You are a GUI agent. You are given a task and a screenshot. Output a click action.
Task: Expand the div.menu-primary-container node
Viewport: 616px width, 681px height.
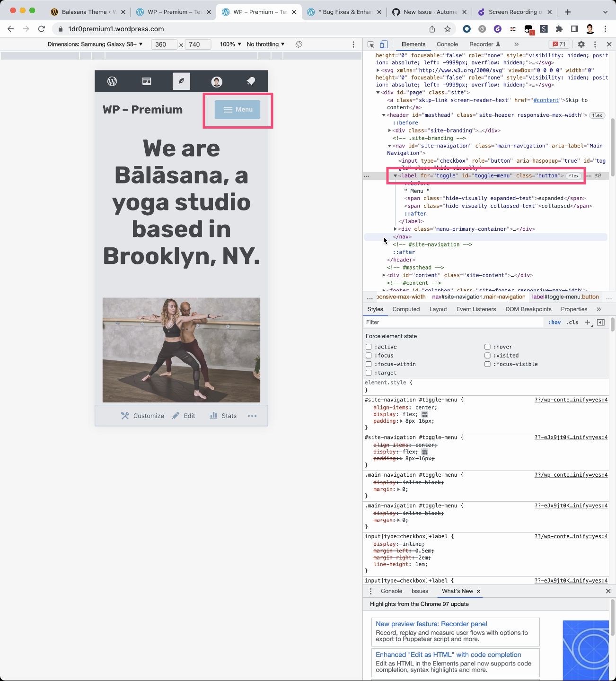[x=396, y=229]
